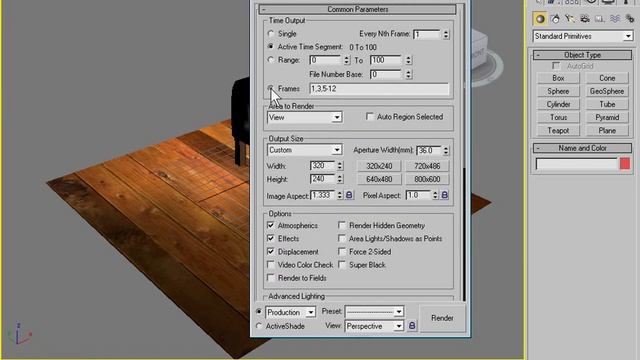Enable Force 2-Sided checkbox
This screenshot has height=360, width=640.
pos(342,251)
